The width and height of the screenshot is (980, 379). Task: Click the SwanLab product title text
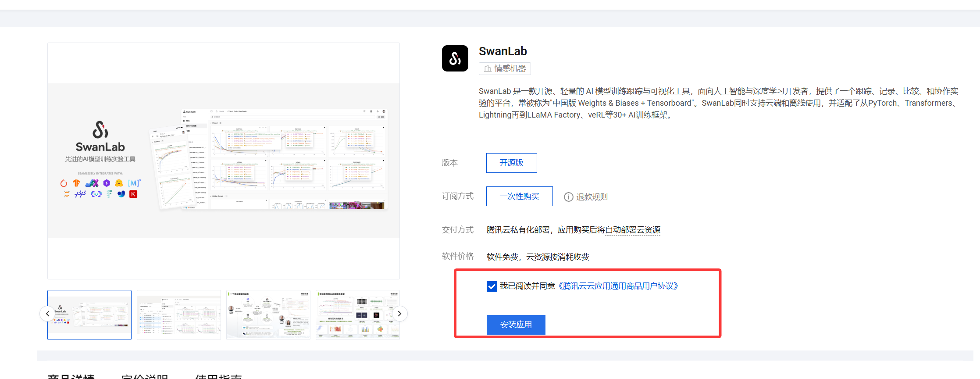click(x=502, y=51)
